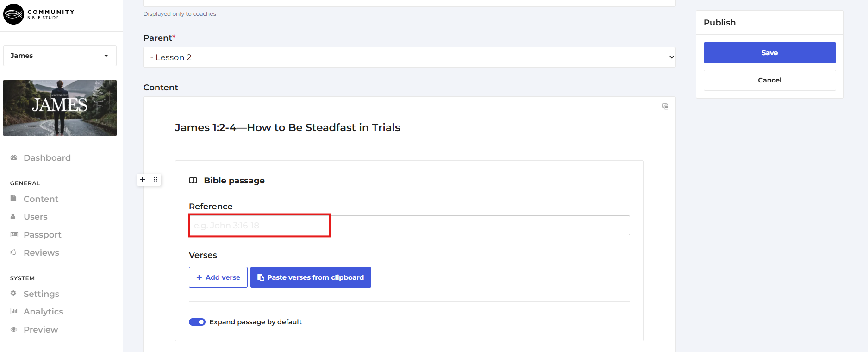
Task: Select Reviews in the sidebar
Action: [41, 253]
